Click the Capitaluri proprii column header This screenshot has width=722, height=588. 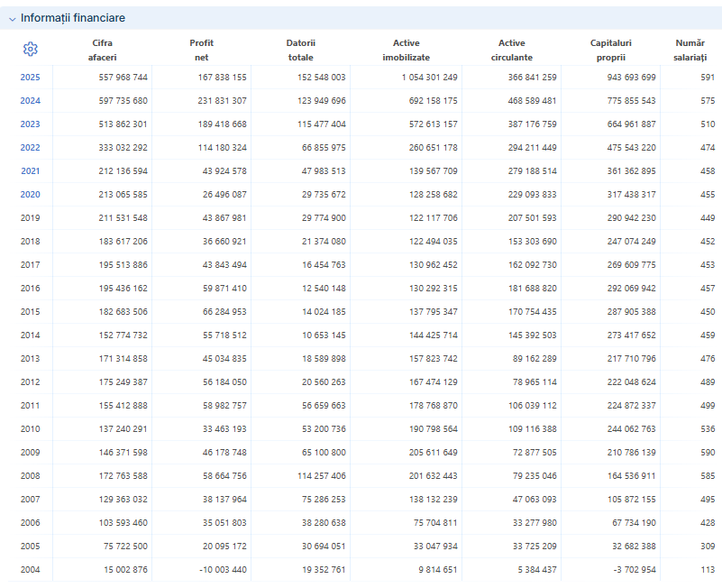(x=611, y=51)
